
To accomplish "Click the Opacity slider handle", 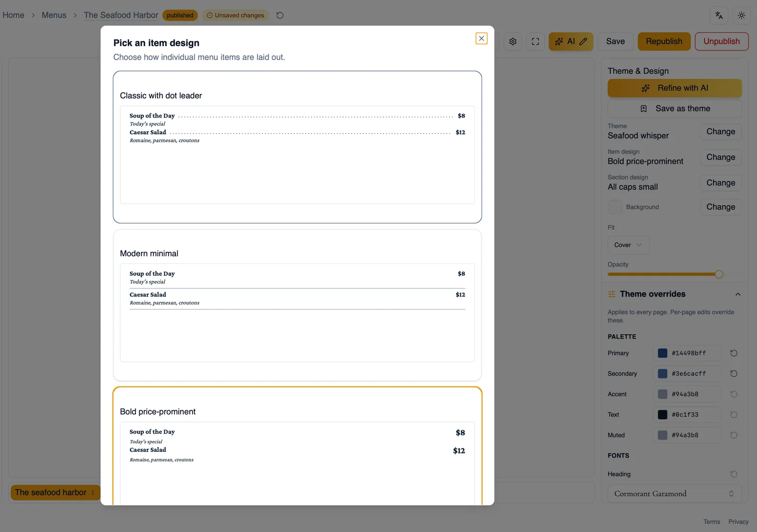I will click(719, 274).
